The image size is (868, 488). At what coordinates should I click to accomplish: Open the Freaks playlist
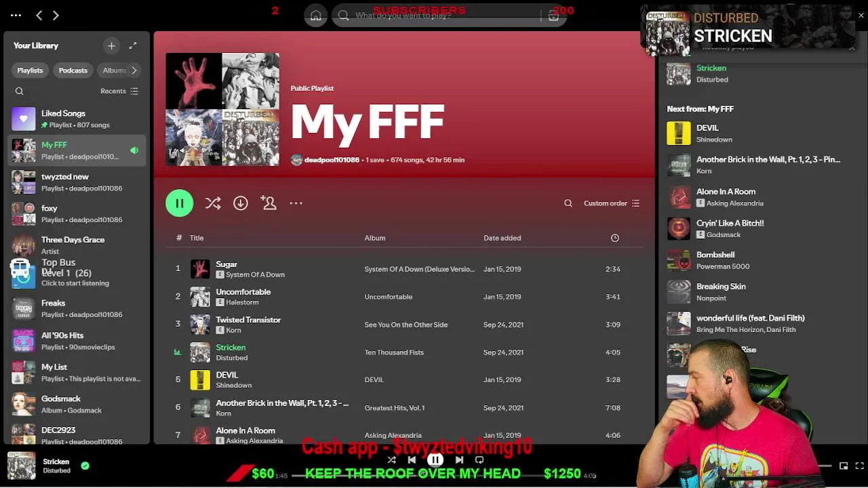point(78,308)
